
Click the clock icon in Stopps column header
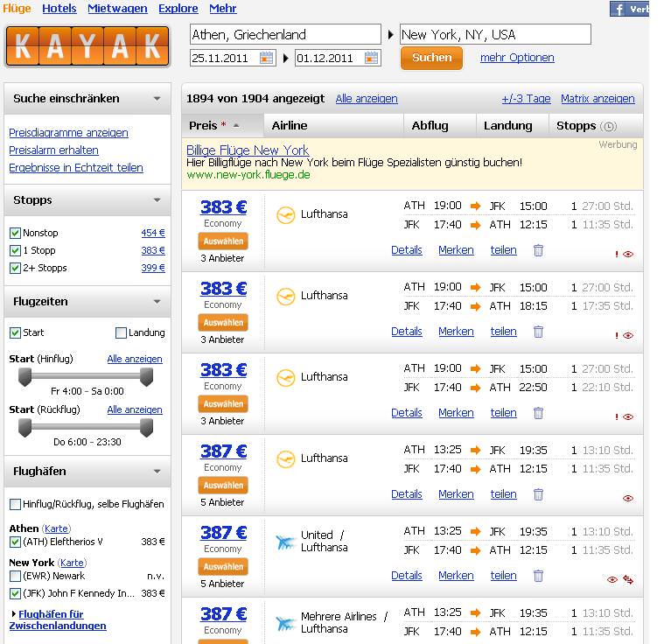[608, 126]
